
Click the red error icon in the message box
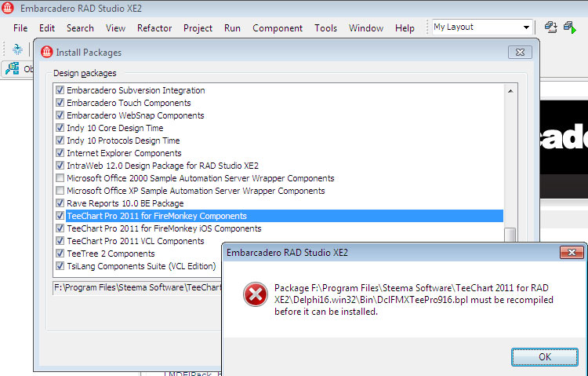(256, 294)
